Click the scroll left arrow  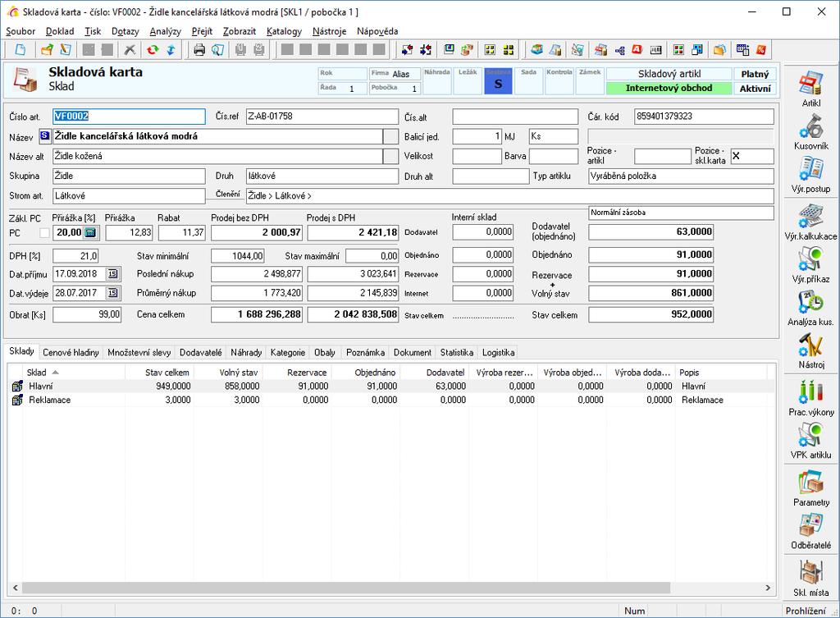(15, 588)
